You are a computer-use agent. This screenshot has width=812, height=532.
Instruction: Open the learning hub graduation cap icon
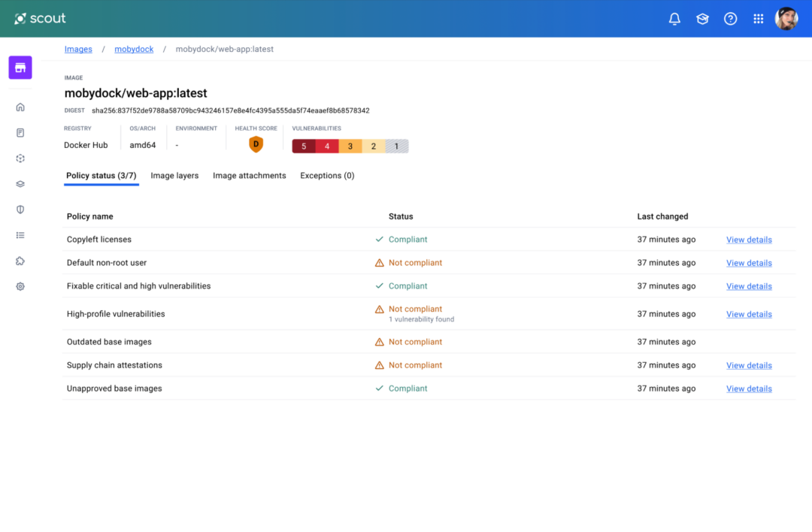702,19
